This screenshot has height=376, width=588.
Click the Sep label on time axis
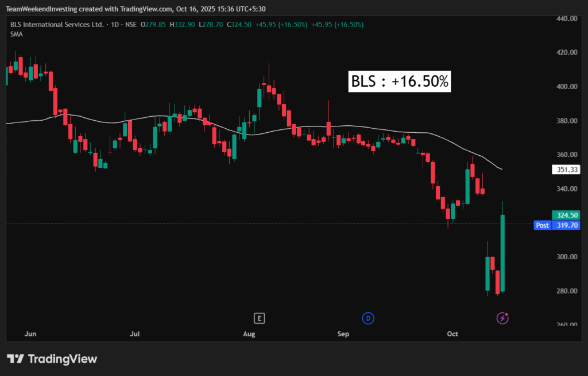(x=343, y=333)
